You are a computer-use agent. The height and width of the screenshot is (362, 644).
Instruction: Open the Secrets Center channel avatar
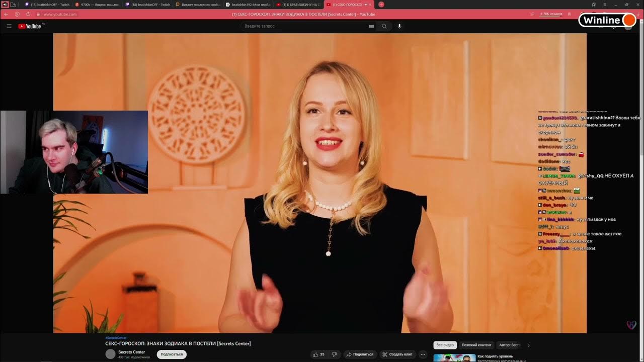click(110, 354)
